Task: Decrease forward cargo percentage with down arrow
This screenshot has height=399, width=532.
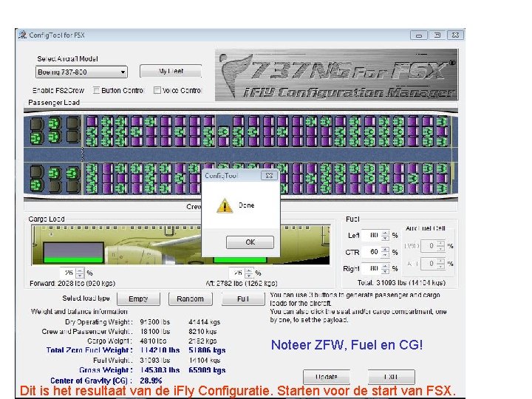Action: (80, 275)
